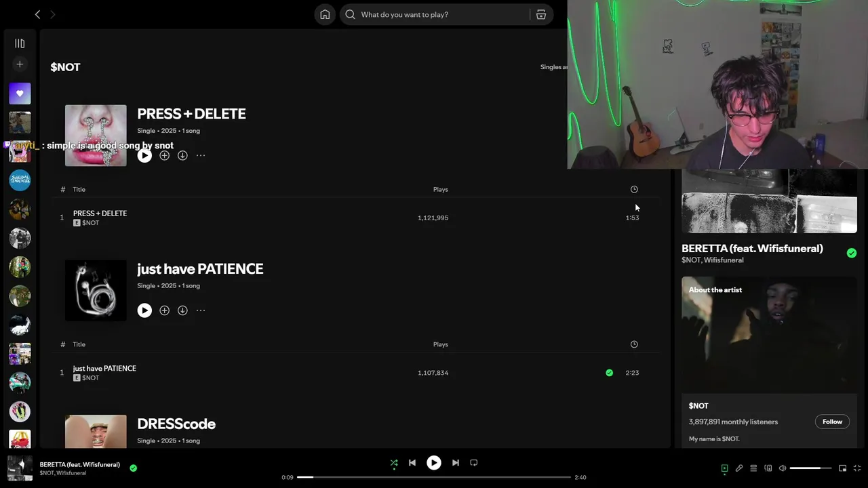The height and width of the screenshot is (488, 868).
Task: Select the PRESS + DELETE track title
Action: click(100, 213)
